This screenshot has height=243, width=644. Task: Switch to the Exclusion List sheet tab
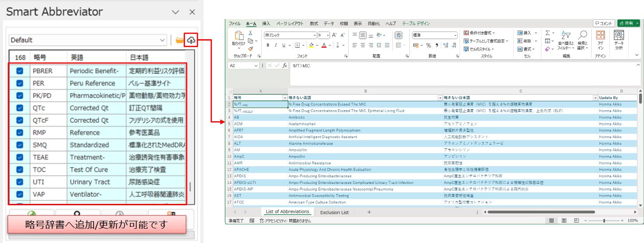point(334,212)
